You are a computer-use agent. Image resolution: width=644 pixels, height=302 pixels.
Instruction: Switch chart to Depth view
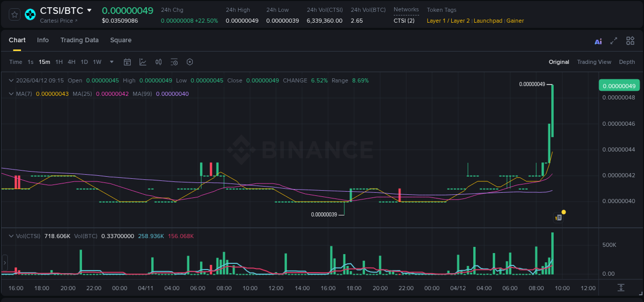point(626,62)
